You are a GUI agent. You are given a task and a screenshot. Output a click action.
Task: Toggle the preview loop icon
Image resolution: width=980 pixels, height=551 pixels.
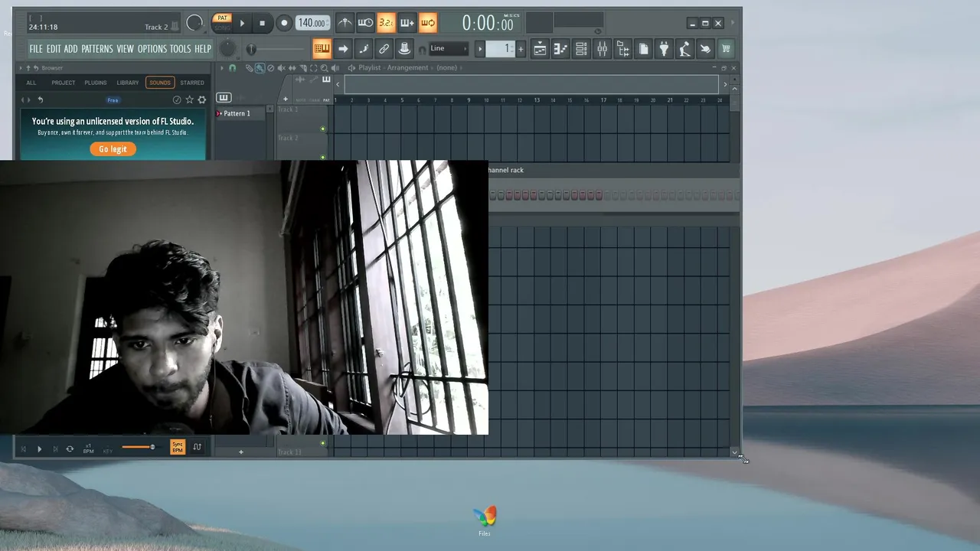point(70,449)
